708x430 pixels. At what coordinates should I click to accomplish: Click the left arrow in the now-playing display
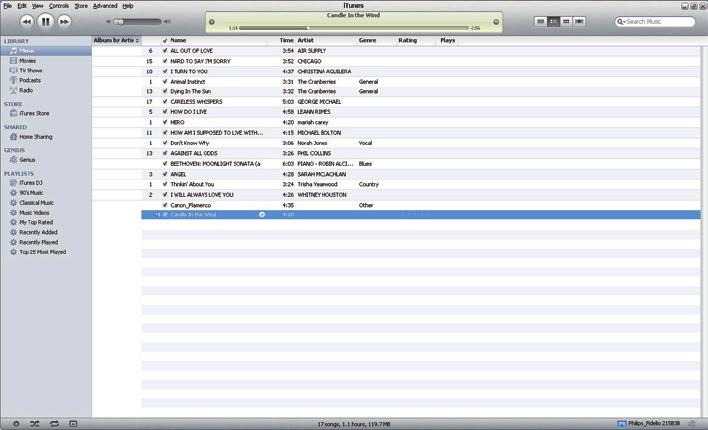coord(212,22)
